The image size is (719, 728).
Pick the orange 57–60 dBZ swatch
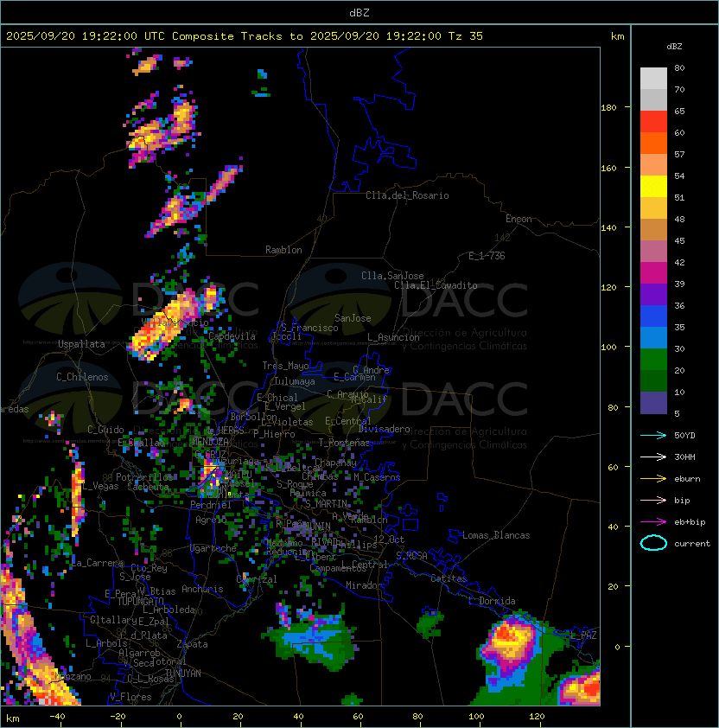[653, 144]
